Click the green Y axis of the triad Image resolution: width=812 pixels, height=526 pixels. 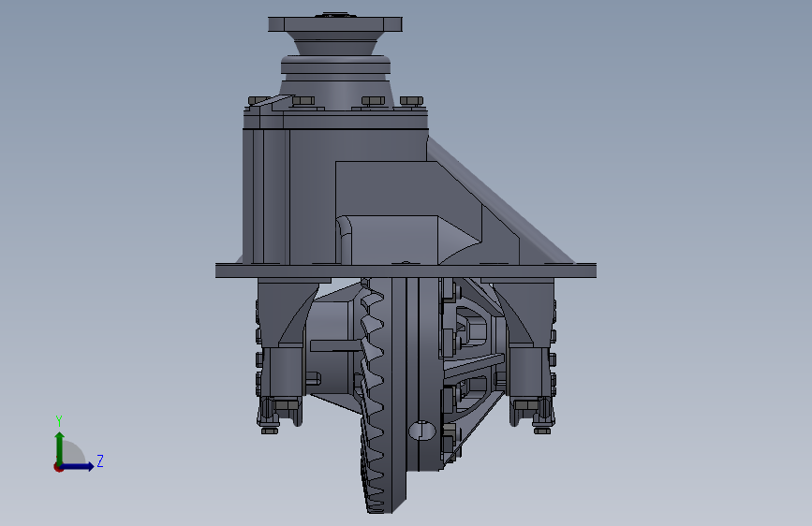(x=60, y=448)
